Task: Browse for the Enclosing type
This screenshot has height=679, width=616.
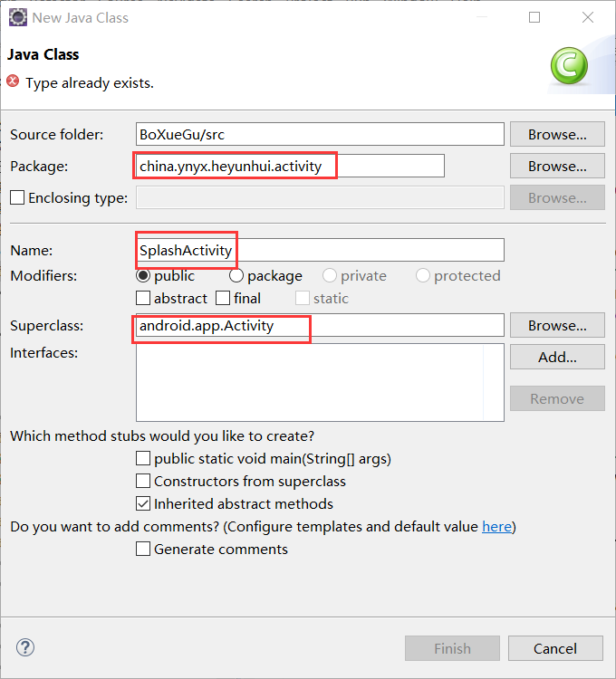Action: [557, 197]
